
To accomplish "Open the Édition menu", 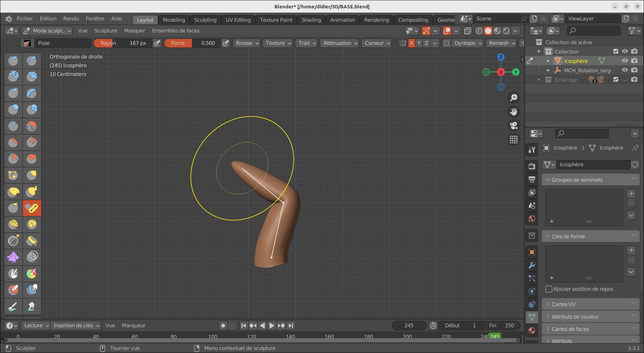I will click(x=48, y=19).
